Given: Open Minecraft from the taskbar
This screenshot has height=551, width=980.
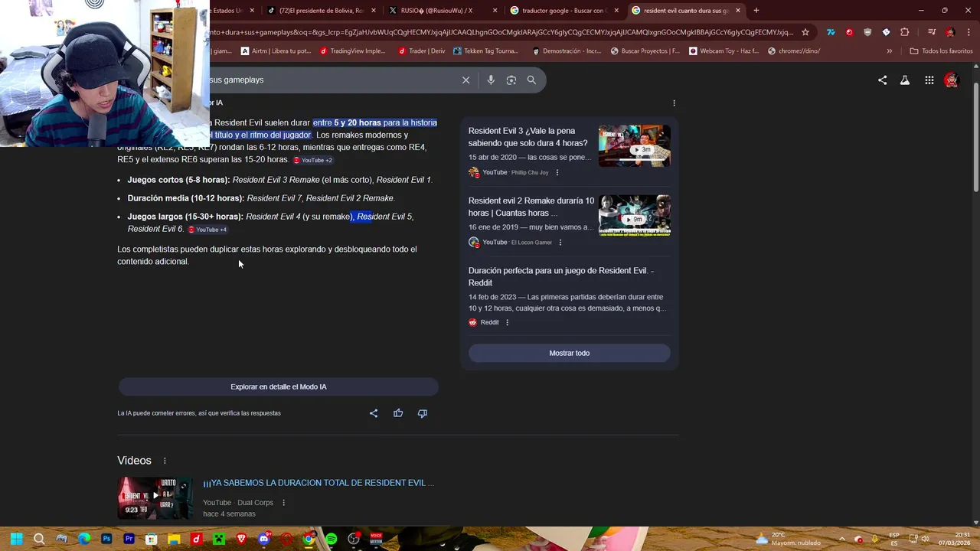Looking at the screenshot, I should (x=219, y=539).
